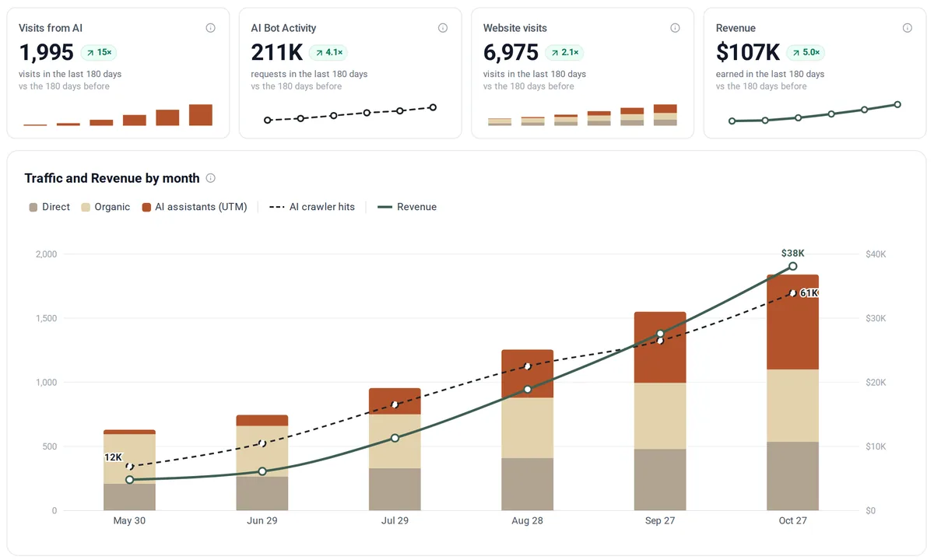Screen dimensions: 934x560
Task: Click the Oct 27 AI assistants bar segment
Action: pos(792,322)
